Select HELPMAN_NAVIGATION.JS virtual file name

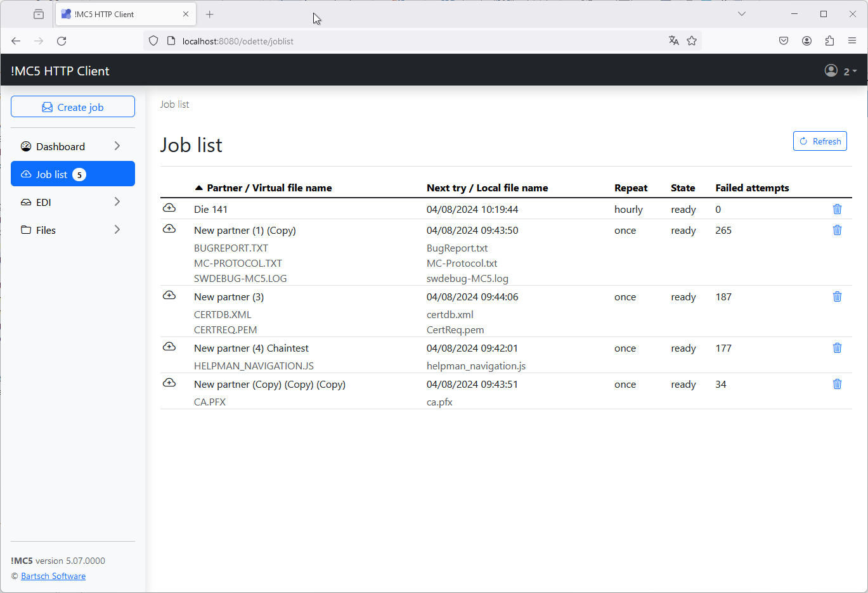[x=254, y=366]
